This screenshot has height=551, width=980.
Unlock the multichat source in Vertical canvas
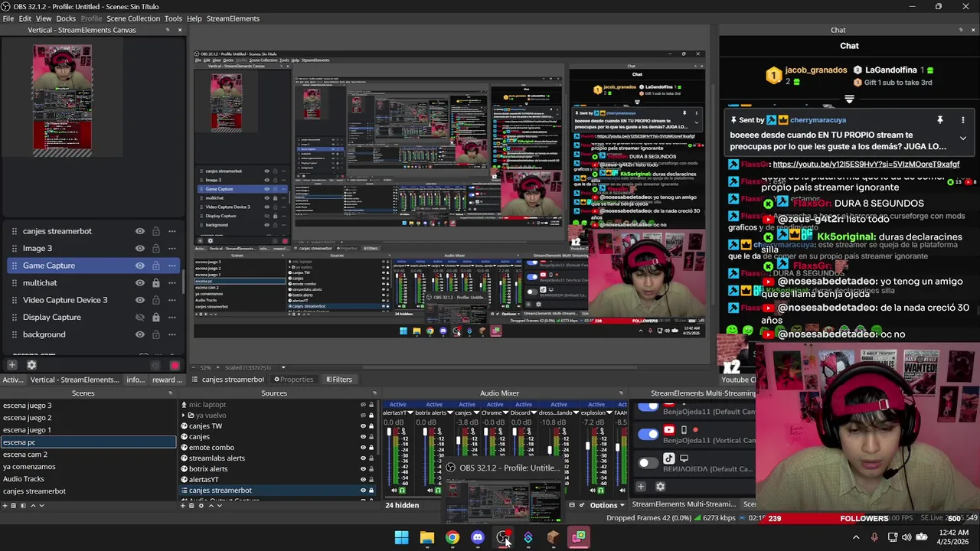pyautogui.click(x=155, y=282)
